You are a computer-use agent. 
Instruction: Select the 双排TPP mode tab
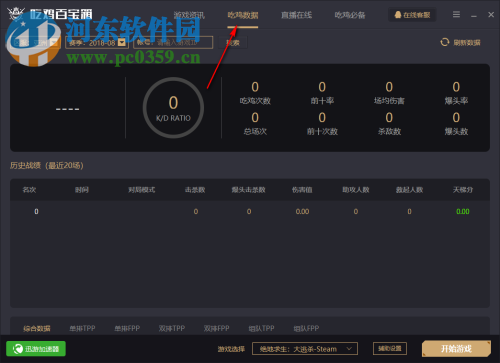172,328
